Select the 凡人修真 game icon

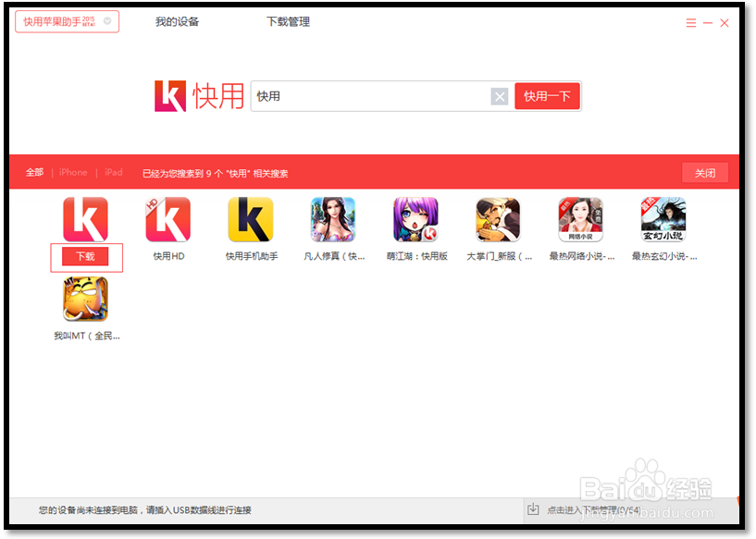(x=333, y=219)
